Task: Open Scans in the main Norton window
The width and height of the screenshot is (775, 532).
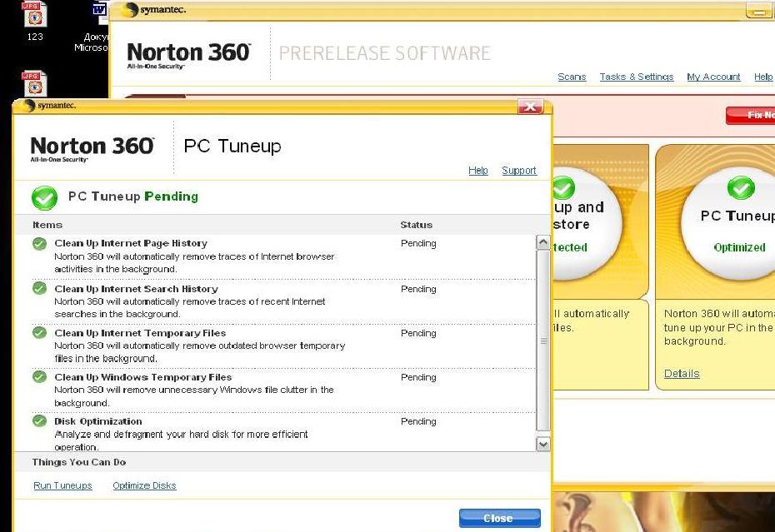Action: click(x=572, y=77)
